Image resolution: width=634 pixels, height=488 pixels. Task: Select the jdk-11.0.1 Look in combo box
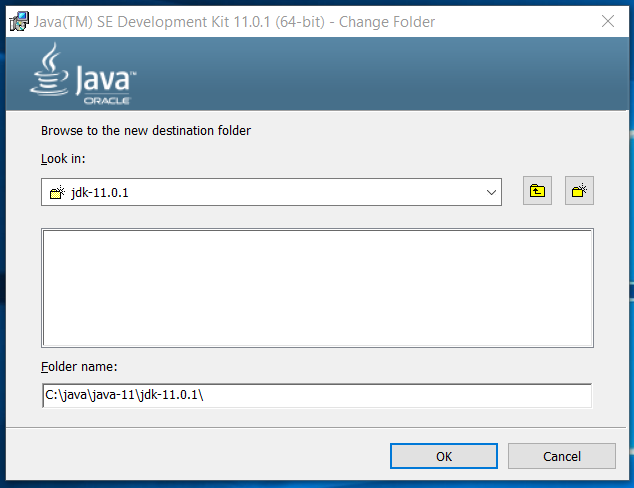tap(271, 192)
